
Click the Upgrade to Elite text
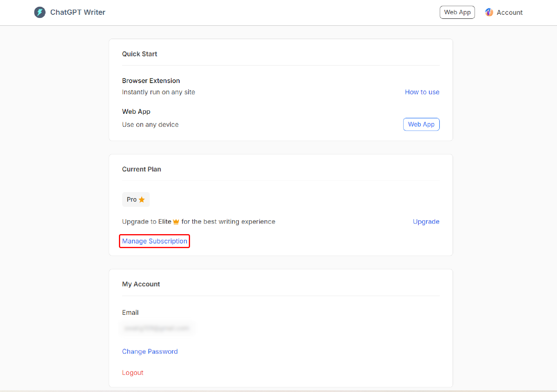pos(147,222)
